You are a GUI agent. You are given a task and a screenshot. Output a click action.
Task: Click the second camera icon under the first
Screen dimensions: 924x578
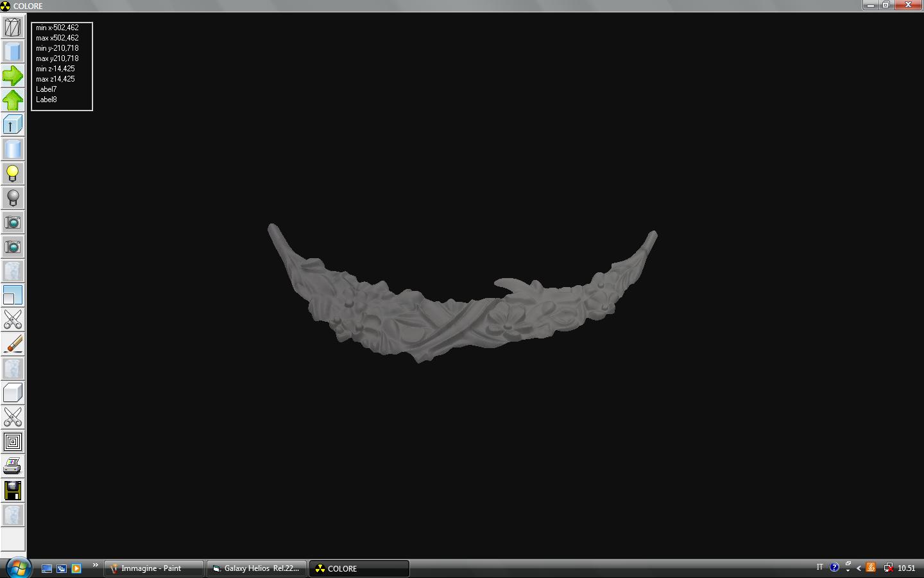click(13, 247)
